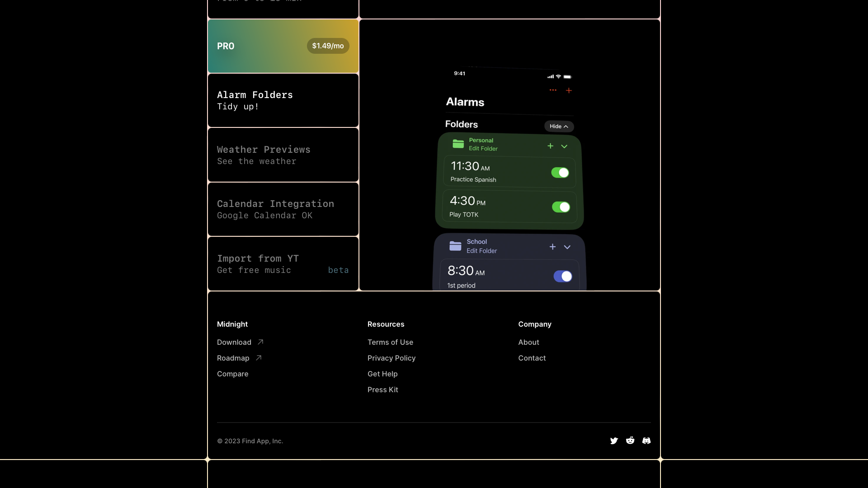The width and height of the screenshot is (868, 488).
Task: Select the Alarm Folders feature card
Action: coord(283,100)
